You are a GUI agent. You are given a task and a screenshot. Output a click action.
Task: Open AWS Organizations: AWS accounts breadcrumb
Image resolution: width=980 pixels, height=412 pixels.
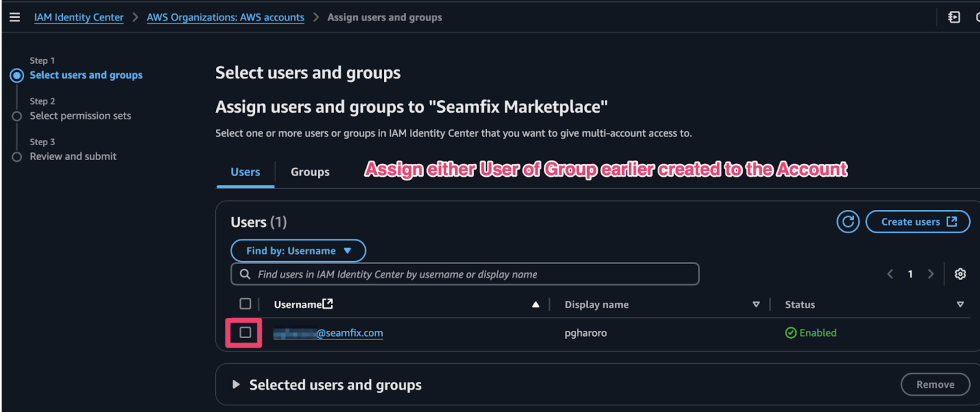pos(225,17)
